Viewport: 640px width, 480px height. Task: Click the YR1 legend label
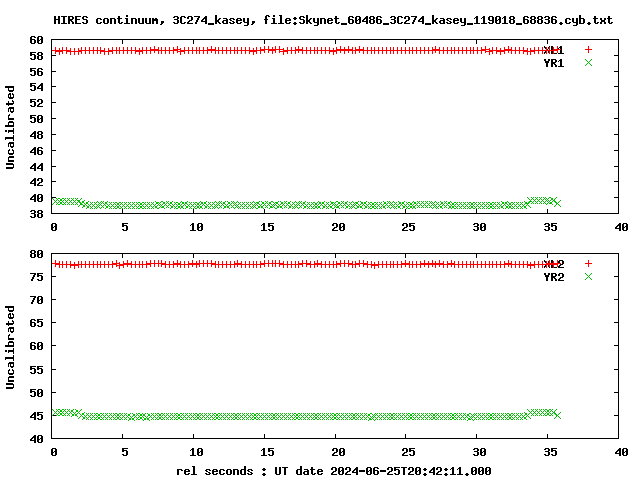(x=554, y=63)
